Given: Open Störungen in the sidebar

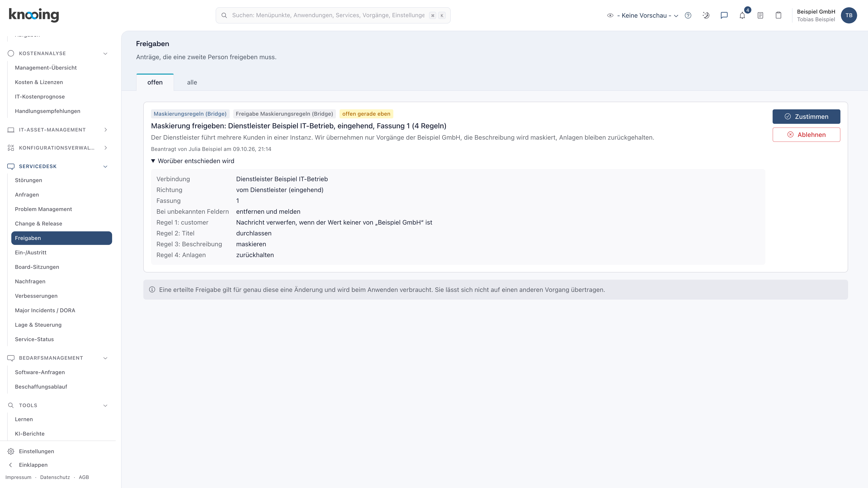Looking at the screenshot, I should pos(62,180).
